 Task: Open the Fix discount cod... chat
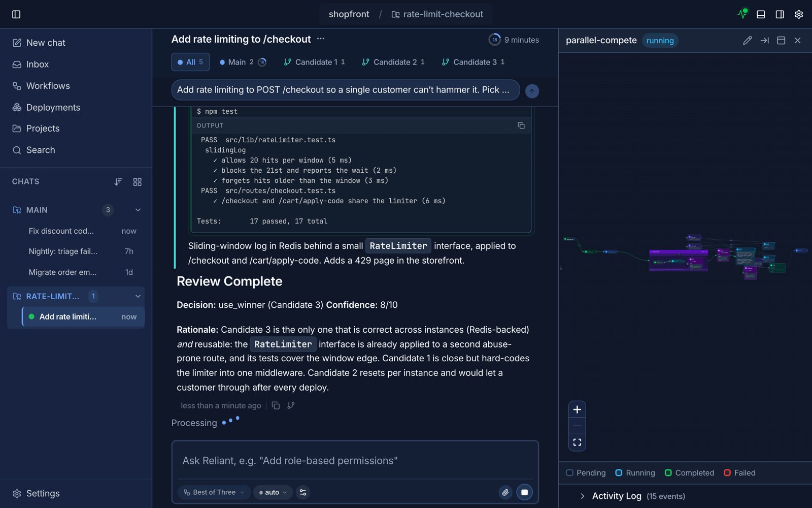pyautogui.click(x=83, y=231)
